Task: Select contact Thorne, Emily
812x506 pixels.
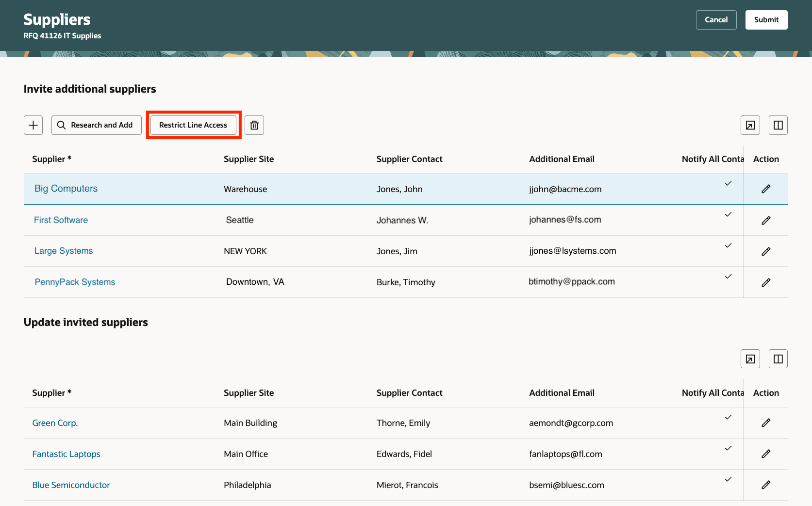Action: pos(403,423)
